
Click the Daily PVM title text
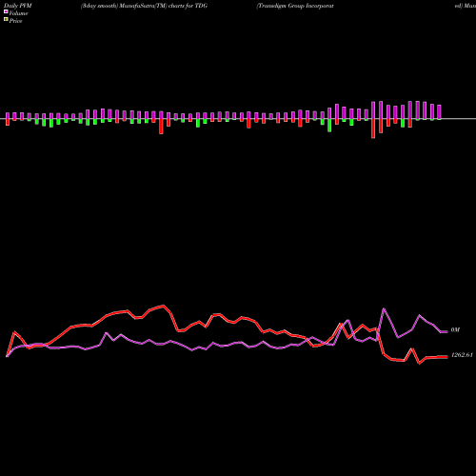point(18,6)
